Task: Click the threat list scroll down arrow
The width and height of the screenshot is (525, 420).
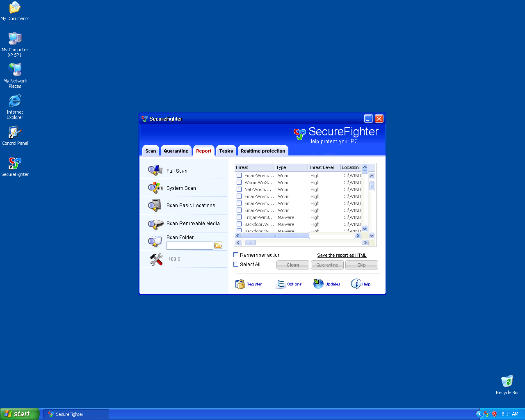Action: [x=365, y=228]
